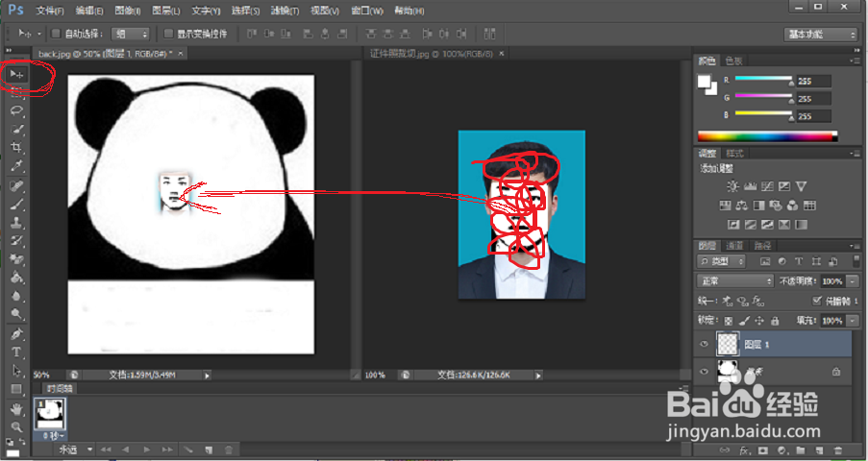Image resolution: width=868 pixels, height=461 pixels.
Task: Open the 图像(I) menu
Action: point(127,11)
